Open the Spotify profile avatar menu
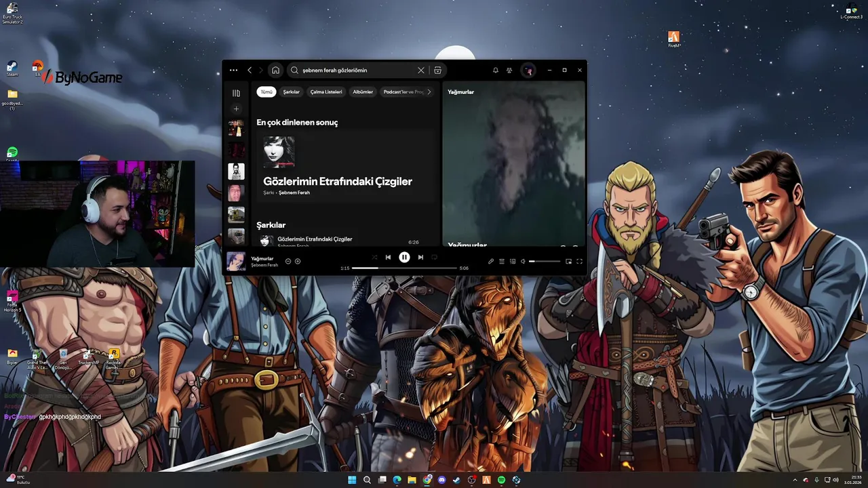868x488 pixels. point(528,70)
